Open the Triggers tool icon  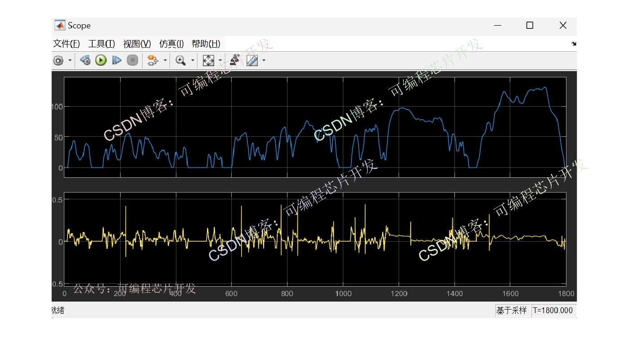coord(234,60)
